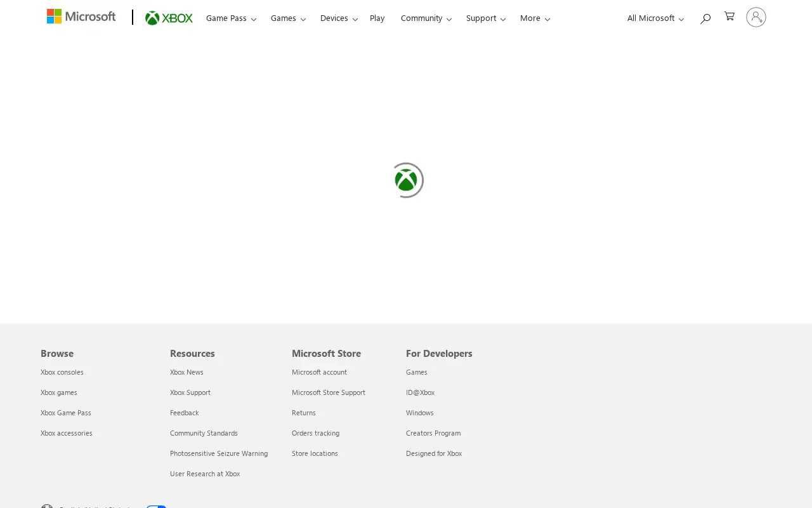Click the Windows developer link
The height and width of the screenshot is (508, 812).
(x=420, y=413)
